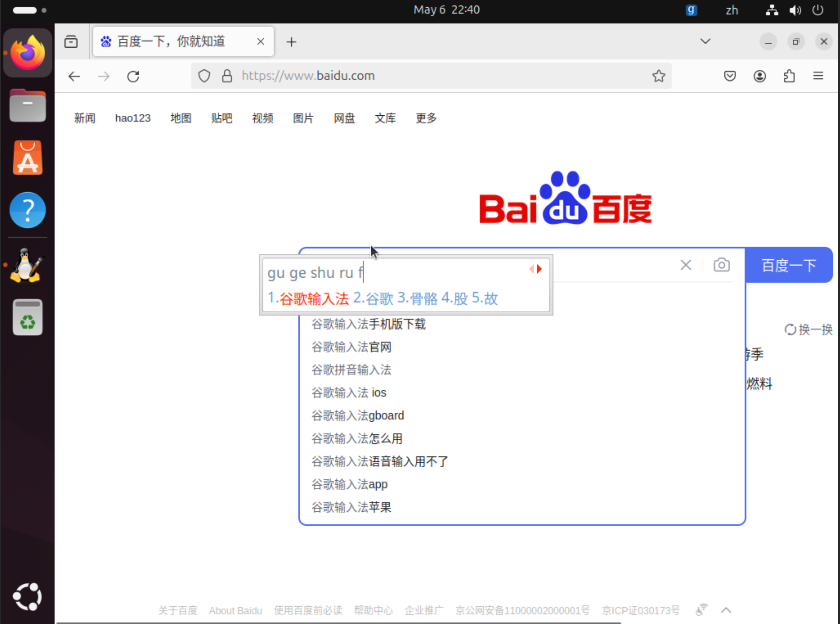The width and height of the screenshot is (840, 624).
Task: Close the Baidu tab
Action: pos(261,41)
